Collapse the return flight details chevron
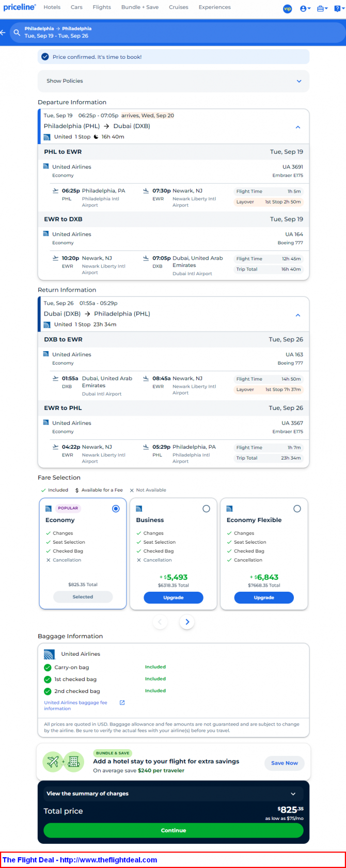This screenshot has width=346, height=868. point(298,315)
